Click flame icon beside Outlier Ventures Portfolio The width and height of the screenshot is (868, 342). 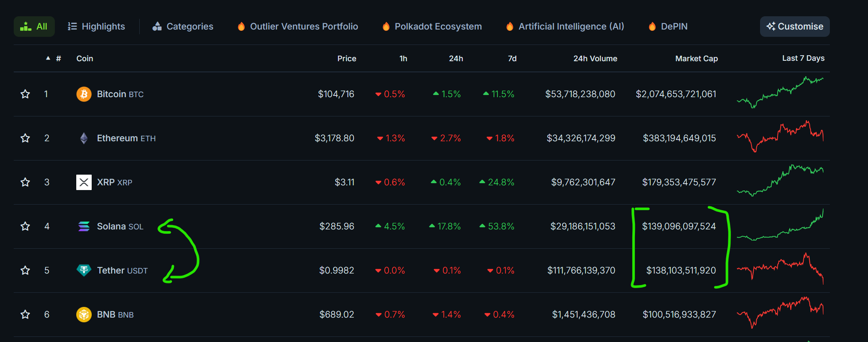point(241,27)
